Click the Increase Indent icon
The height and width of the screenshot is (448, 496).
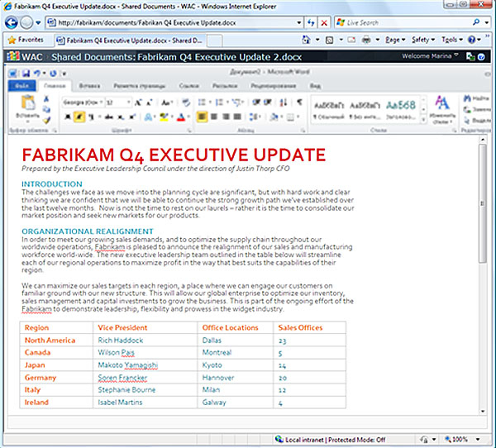click(268, 102)
